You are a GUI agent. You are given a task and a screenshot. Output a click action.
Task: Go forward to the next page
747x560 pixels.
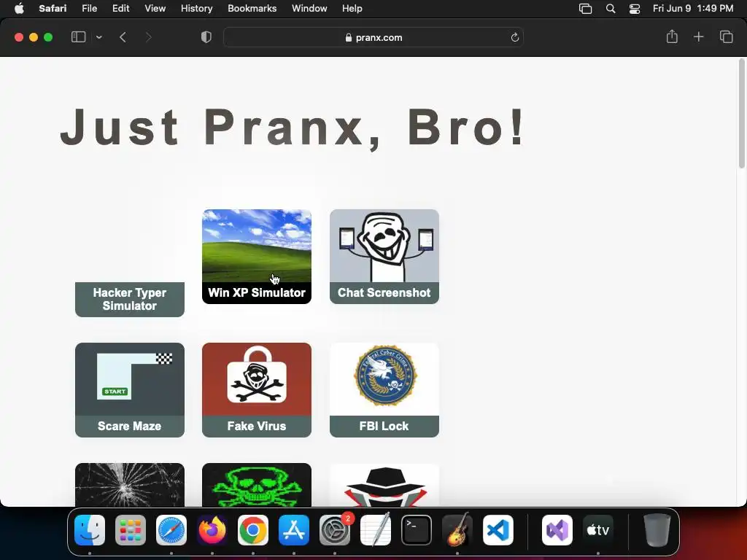(148, 37)
